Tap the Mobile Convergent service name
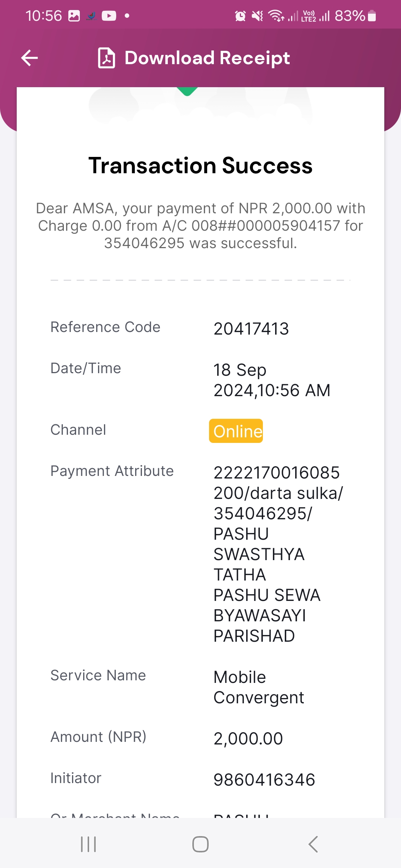 coord(259,687)
